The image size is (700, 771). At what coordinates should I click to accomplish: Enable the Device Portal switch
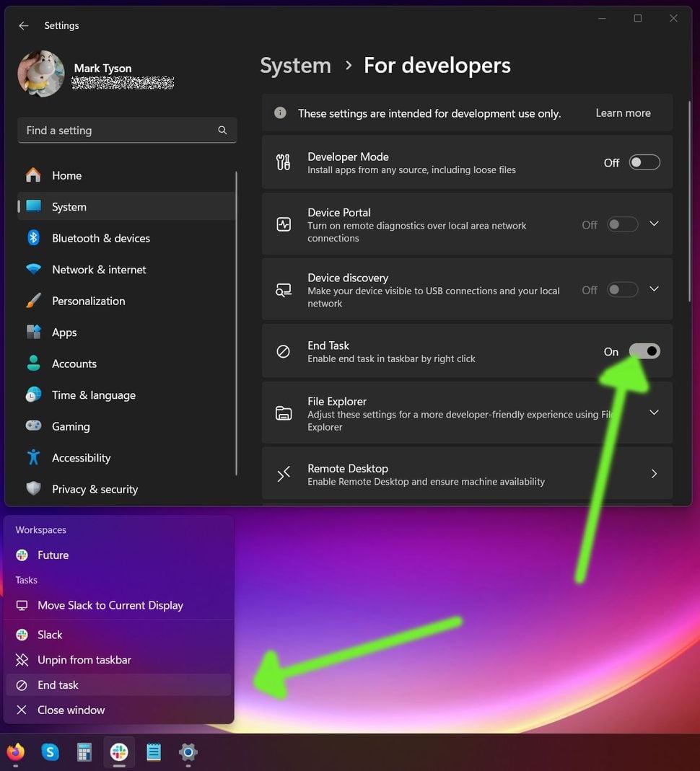(x=621, y=224)
